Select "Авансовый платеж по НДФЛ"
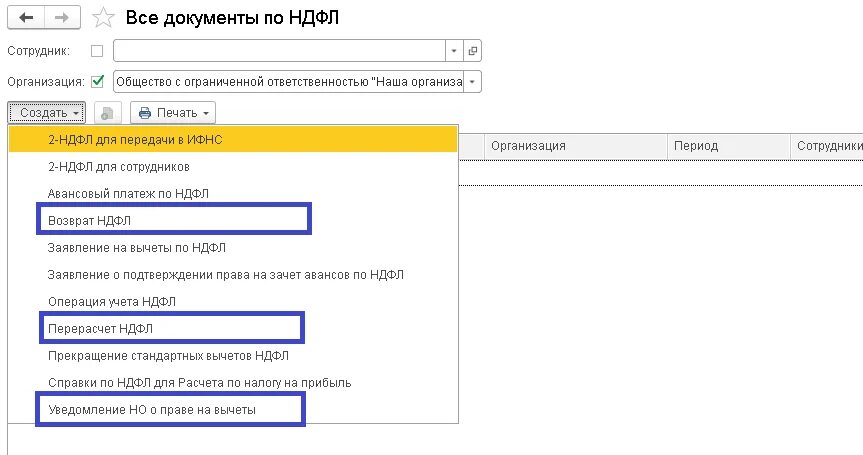863x455 pixels. click(128, 193)
